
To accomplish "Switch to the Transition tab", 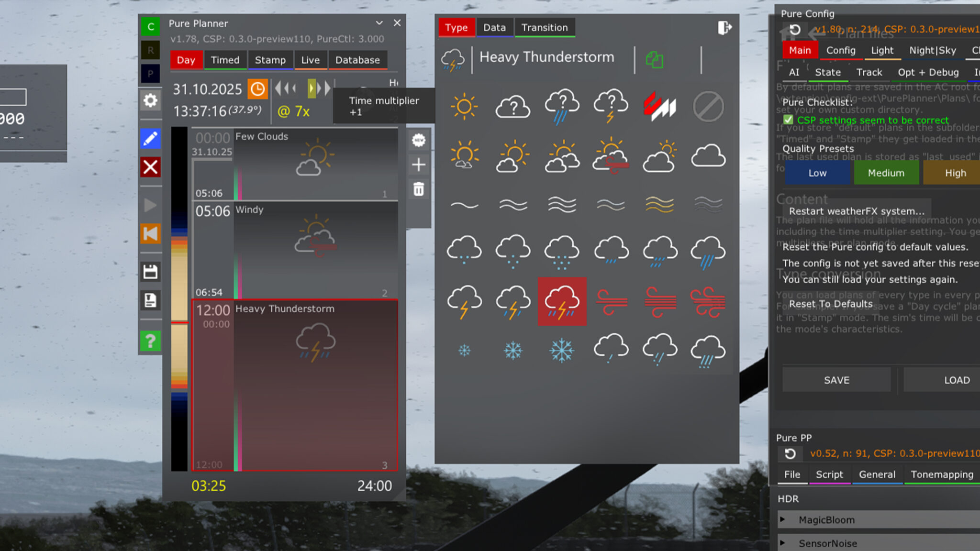I will tap(545, 27).
